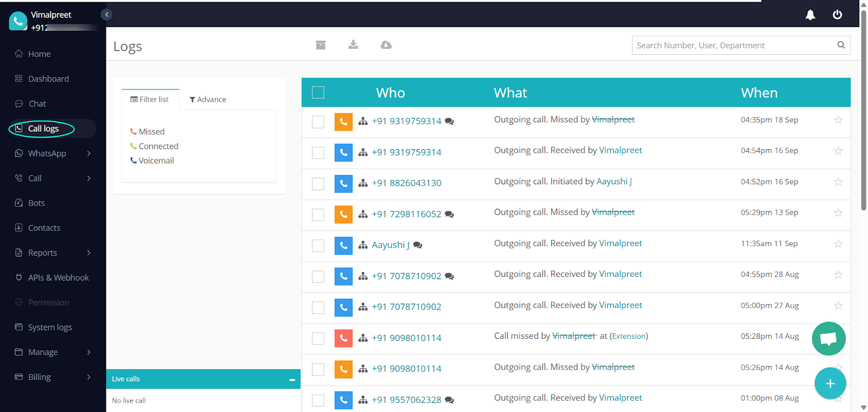Switch to the Advance filter tab

coord(208,100)
